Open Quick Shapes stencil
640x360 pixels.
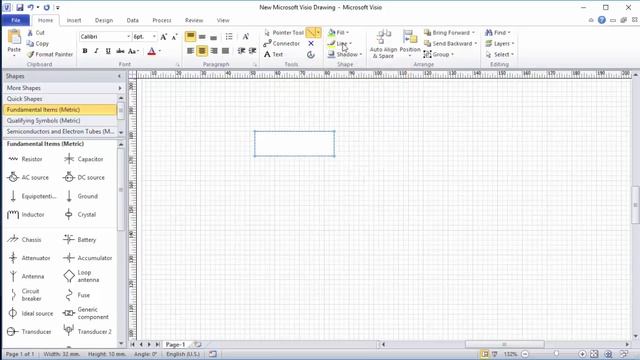tap(60, 99)
